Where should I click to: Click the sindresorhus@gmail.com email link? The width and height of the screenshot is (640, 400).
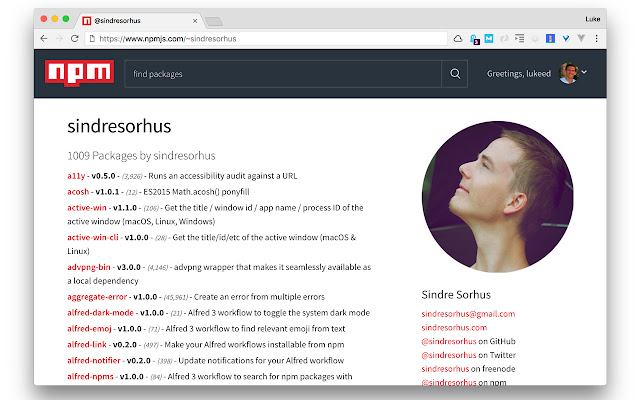(x=468, y=314)
